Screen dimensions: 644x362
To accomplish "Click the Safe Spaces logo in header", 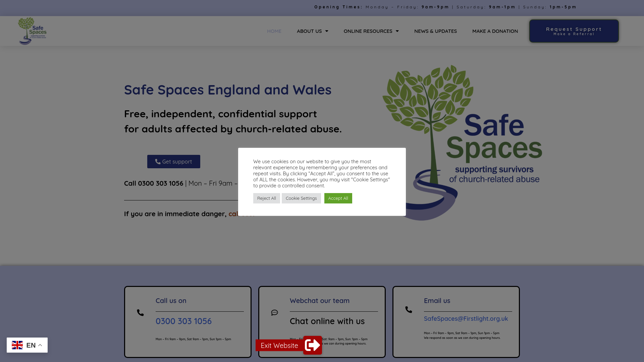I will [32, 31].
